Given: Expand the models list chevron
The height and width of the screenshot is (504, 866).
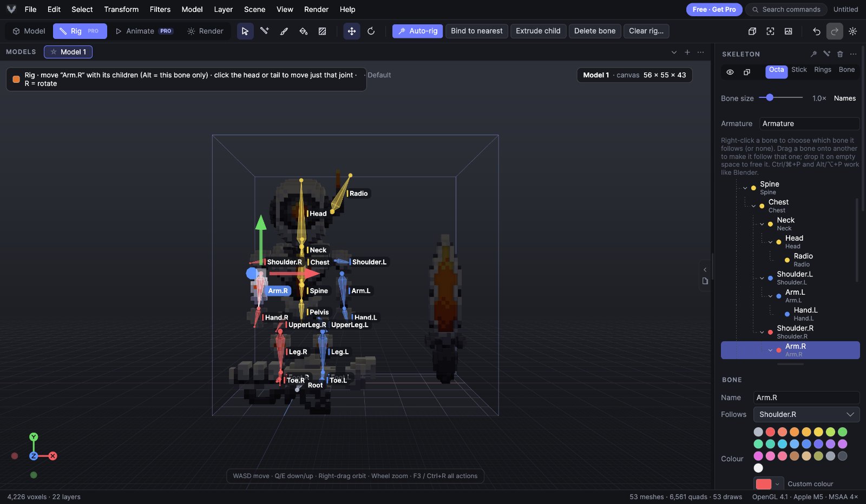Looking at the screenshot, I should [x=674, y=52].
